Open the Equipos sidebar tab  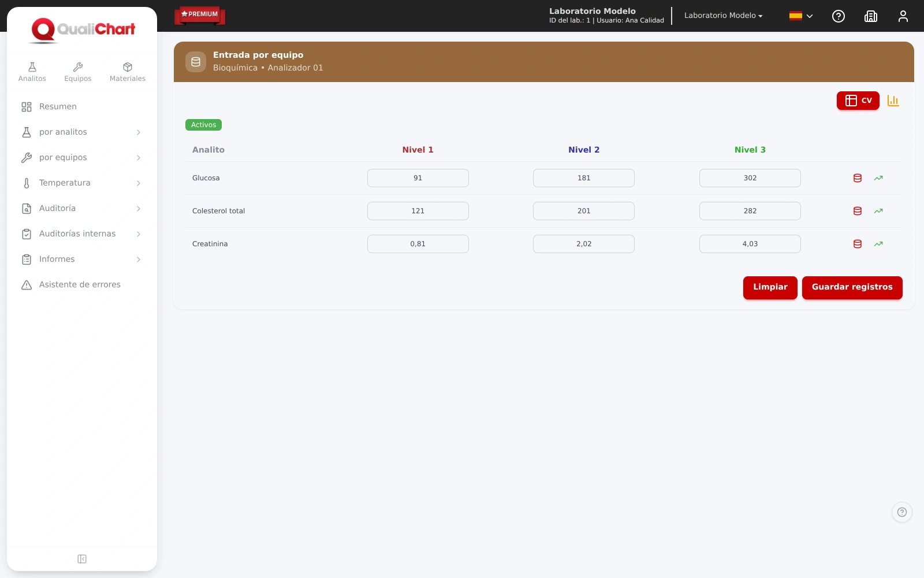tap(78, 72)
